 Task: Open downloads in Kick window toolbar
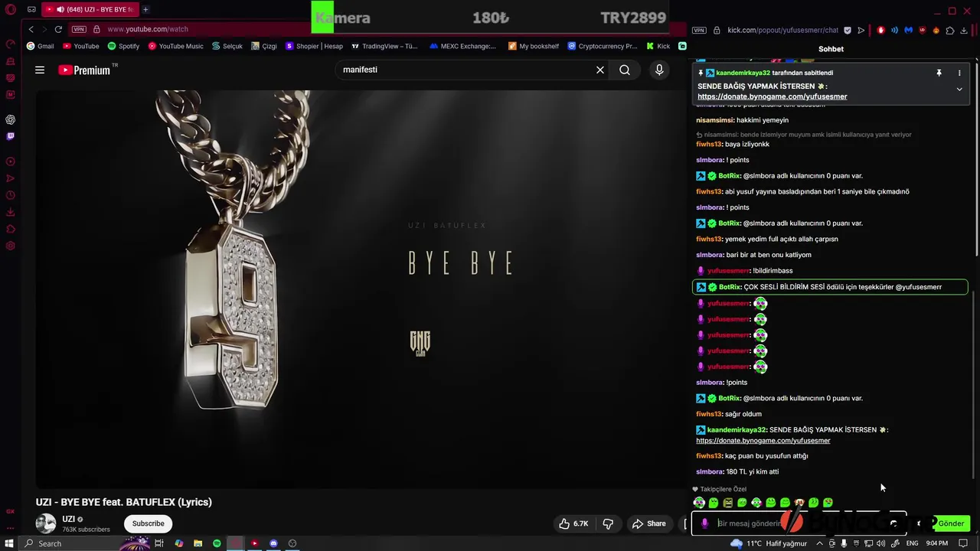(x=964, y=30)
